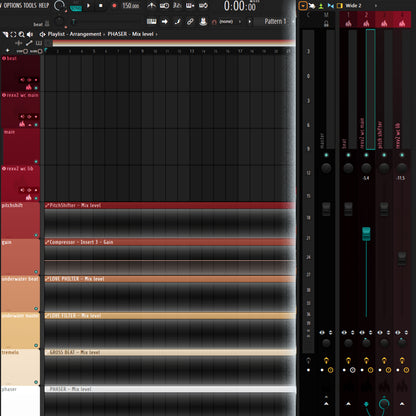Mute the tremelo playlist track
416x416 pixels.
(x=36, y=382)
